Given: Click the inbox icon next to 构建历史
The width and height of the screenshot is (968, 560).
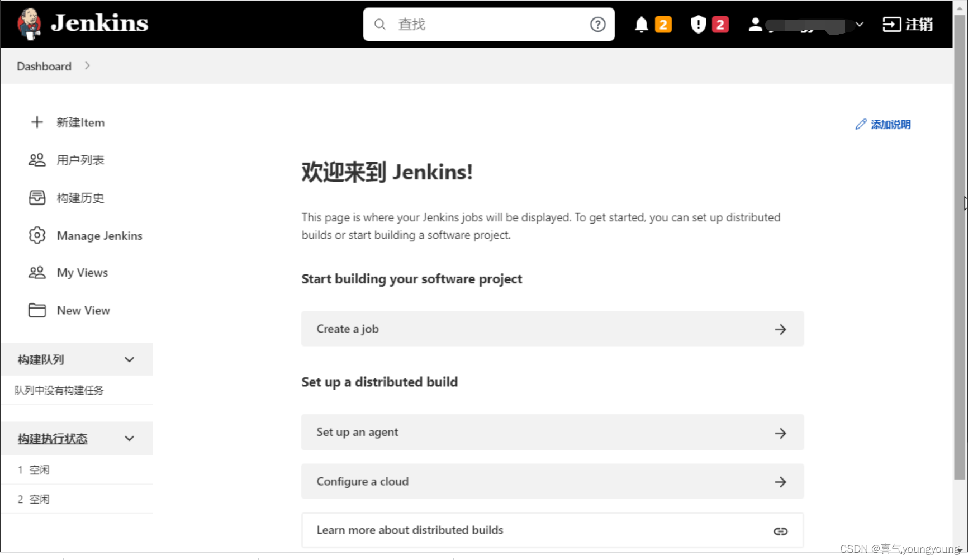Looking at the screenshot, I should click(x=37, y=197).
